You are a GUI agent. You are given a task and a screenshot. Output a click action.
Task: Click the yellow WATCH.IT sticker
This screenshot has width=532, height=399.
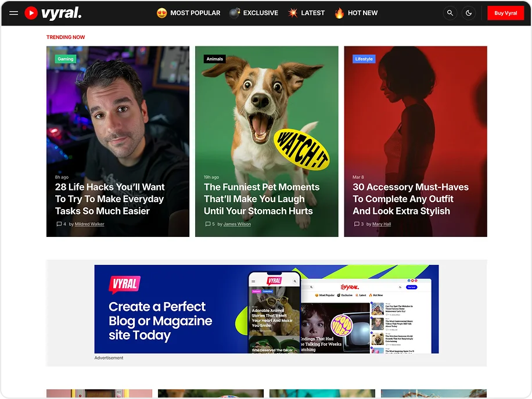click(301, 149)
